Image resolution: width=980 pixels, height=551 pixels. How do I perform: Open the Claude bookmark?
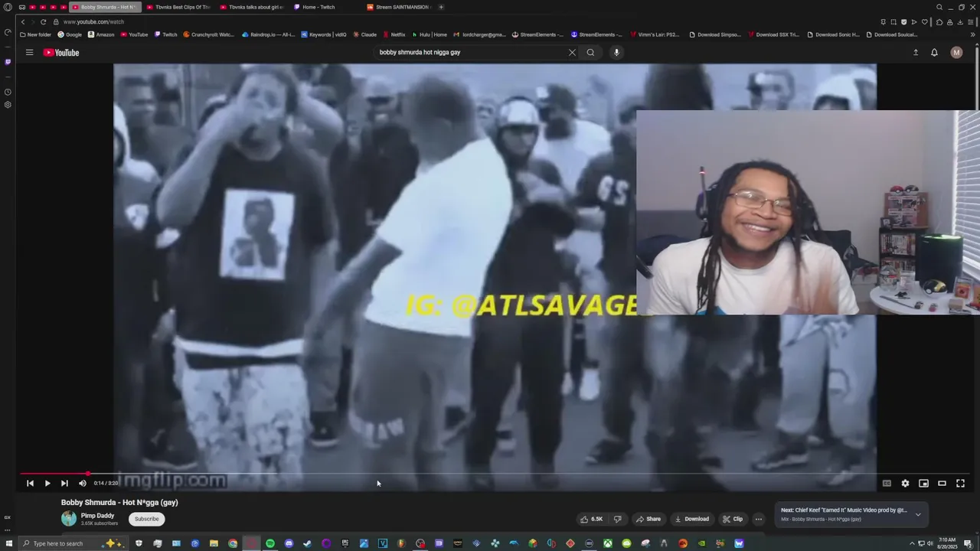[364, 34]
